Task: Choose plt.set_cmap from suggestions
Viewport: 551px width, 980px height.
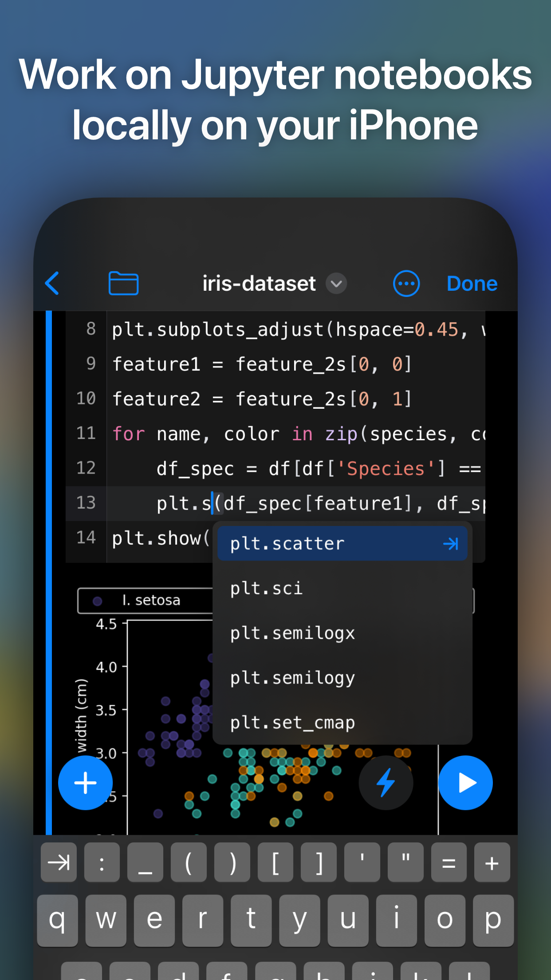Action: click(342, 723)
